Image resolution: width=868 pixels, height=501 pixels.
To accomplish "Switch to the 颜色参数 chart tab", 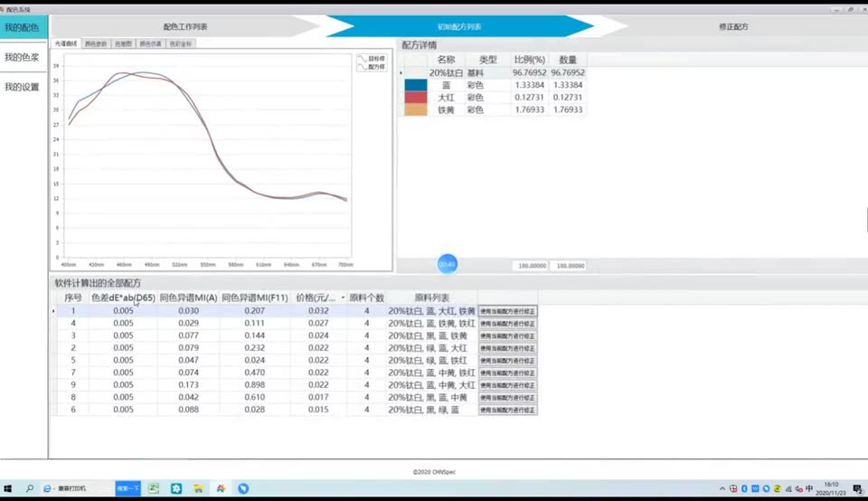I will tap(96, 43).
